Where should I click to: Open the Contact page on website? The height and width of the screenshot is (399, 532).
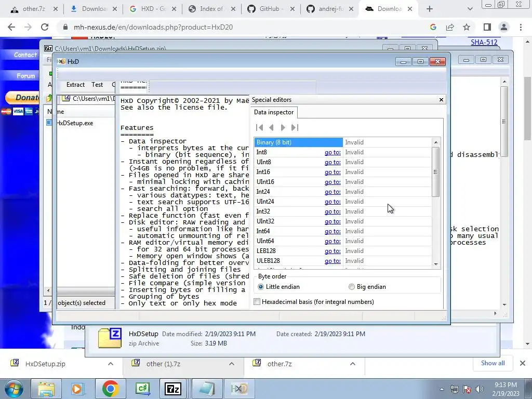pos(25,55)
